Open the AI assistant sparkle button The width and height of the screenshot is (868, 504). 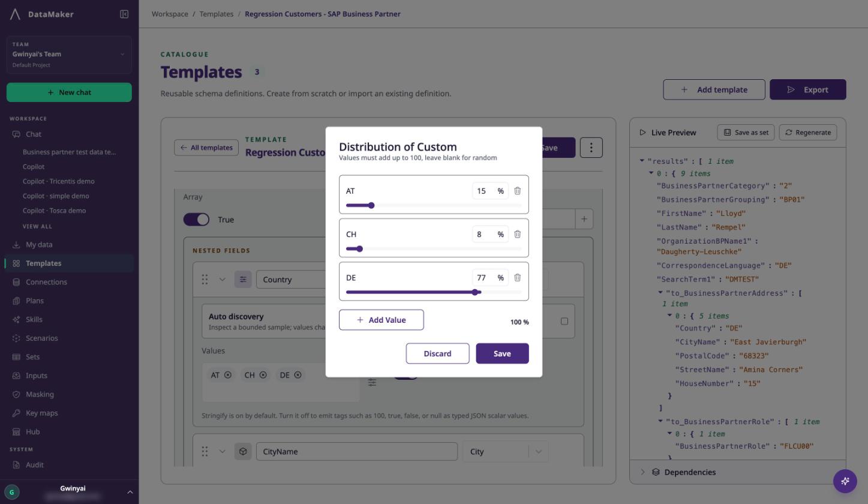(x=845, y=481)
